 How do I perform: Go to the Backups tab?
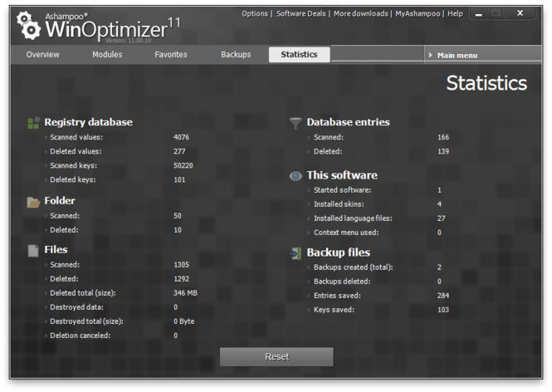pos(236,55)
